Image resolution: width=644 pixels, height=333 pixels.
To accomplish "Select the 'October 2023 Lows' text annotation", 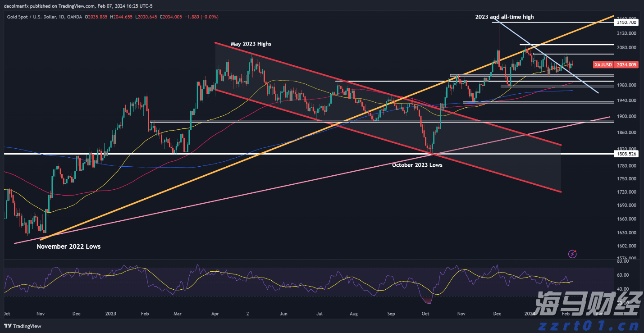I will pyautogui.click(x=417, y=165).
